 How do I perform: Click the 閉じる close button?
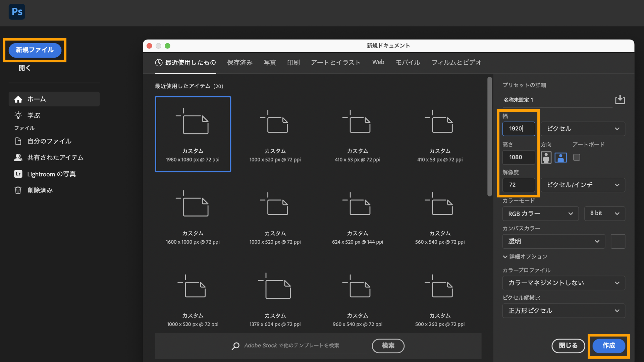[x=568, y=346]
